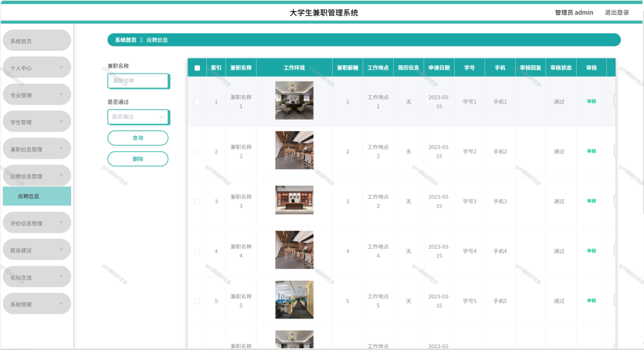Expand the 评价信息管理 menu chevron
Viewport: 644px width, 350px height.
[x=61, y=222]
